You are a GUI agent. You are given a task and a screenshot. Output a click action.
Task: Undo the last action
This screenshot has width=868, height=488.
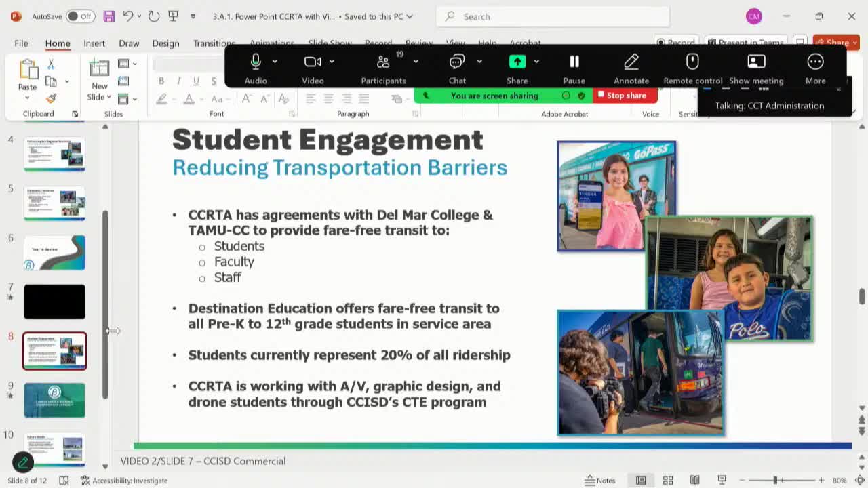pyautogui.click(x=127, y=16)
